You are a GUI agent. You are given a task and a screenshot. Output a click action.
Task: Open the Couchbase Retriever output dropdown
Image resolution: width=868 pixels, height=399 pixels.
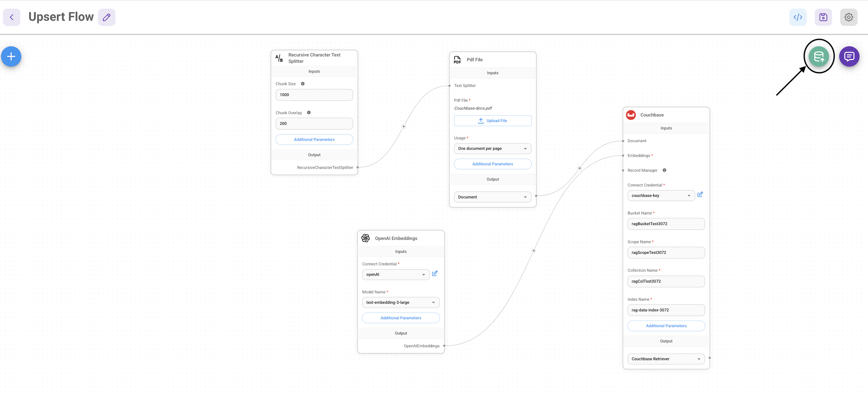click(666, 359)
